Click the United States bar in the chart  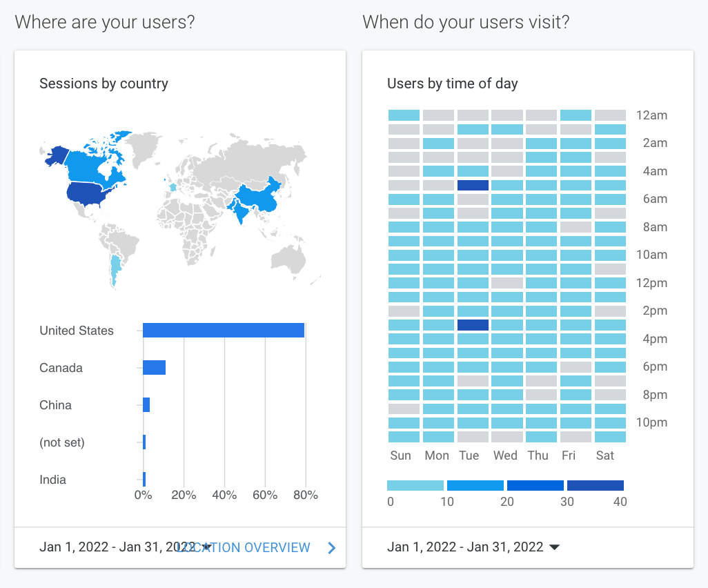(x=224, y=331)
